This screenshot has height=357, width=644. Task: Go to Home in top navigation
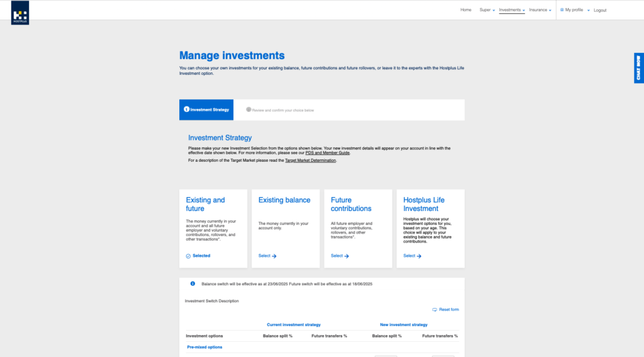click(x=466, y=10)
